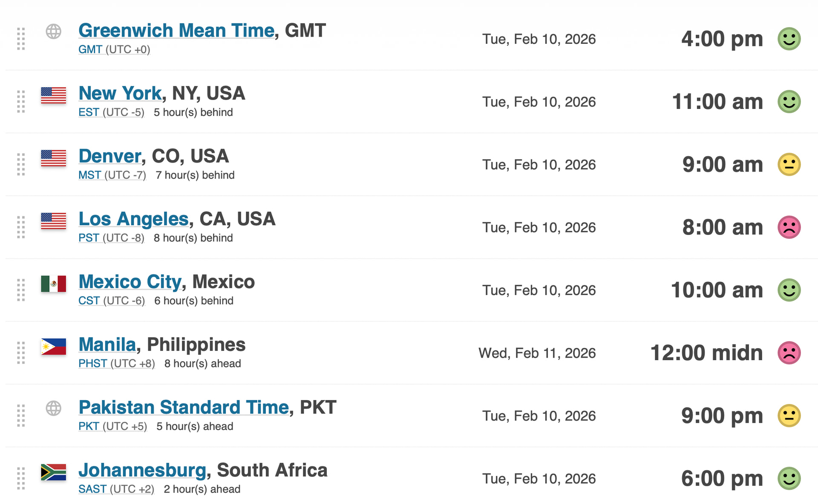Viewport: 818px width, 504px height.
Task: Click the PHST (UTC +8) time zone link
Action: [116, 364]
